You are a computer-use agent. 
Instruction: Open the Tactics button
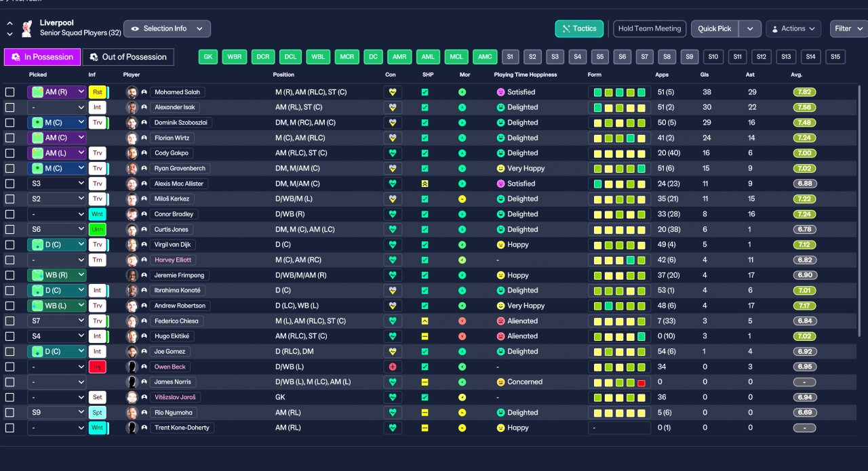[579, 28]
